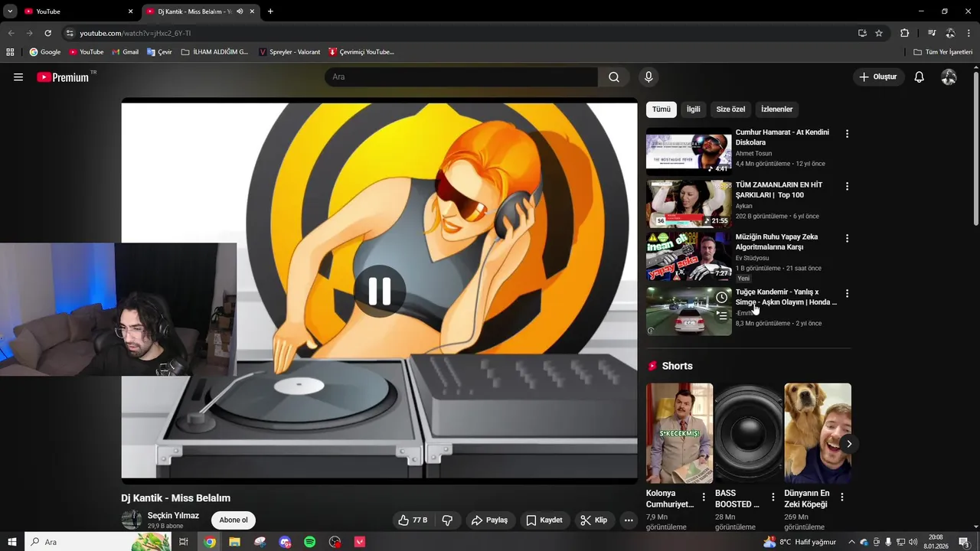Screen dimensions: 980x551
Task: Open options for TÜM ZAMANLARIN EN HİT video
Action: (x=847, y=187)
